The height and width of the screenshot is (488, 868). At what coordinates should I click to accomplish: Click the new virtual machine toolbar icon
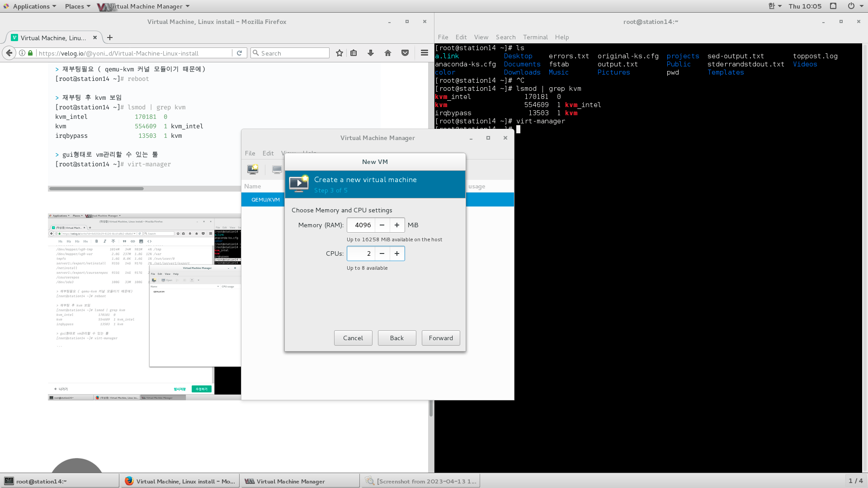tap(253, 169)
